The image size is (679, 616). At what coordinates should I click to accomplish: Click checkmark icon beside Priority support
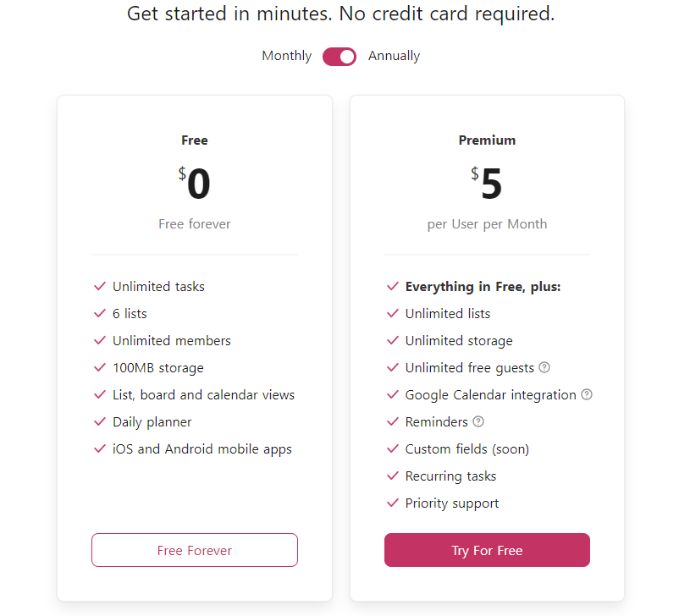pyautogui.click(x=392, y=503)
